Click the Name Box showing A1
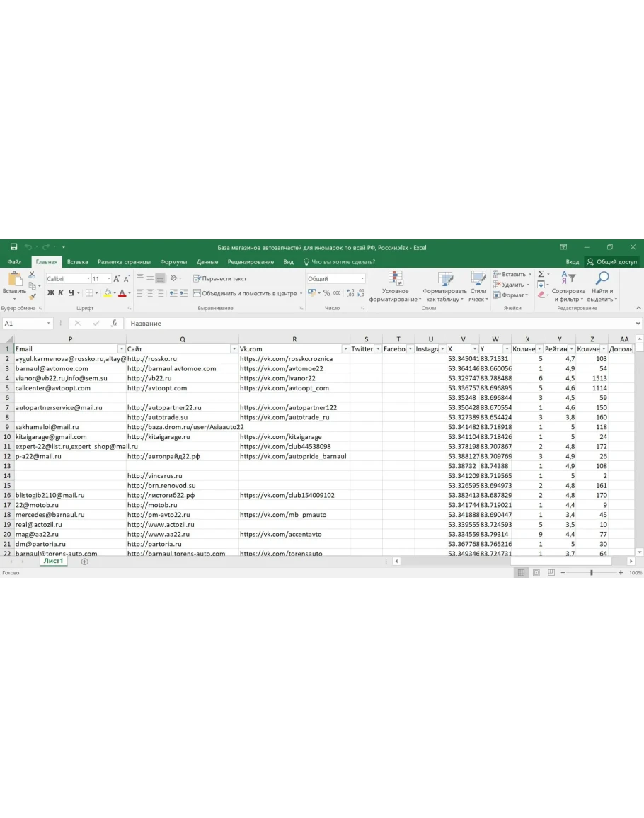The width and height of the screenshot is (644, 818). click(27, 324)
